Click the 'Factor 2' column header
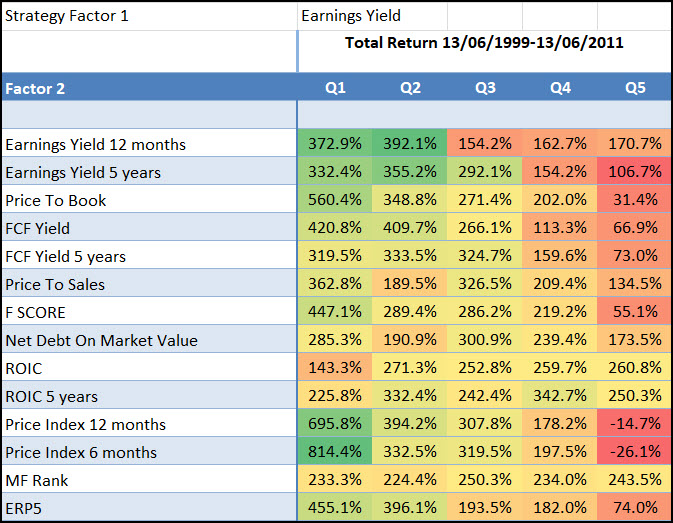Image resolution: width=673 pixels, height=523 pixels. [x=149, y=88]
